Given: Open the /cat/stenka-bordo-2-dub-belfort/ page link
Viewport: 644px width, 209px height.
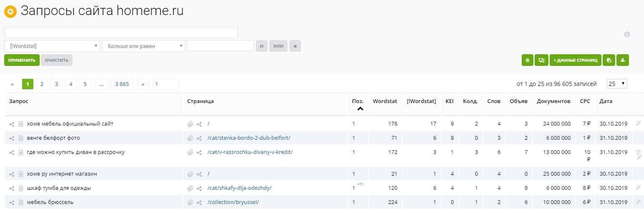Looking at the screenshot, I should pyautogui.click(x=249, y=138).
